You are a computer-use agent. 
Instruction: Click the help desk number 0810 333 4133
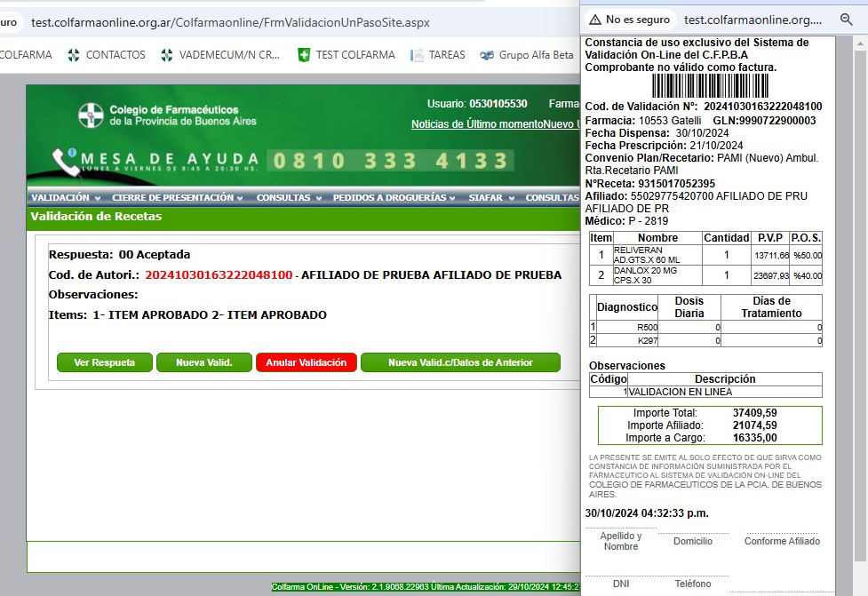(x=390, y=161)
